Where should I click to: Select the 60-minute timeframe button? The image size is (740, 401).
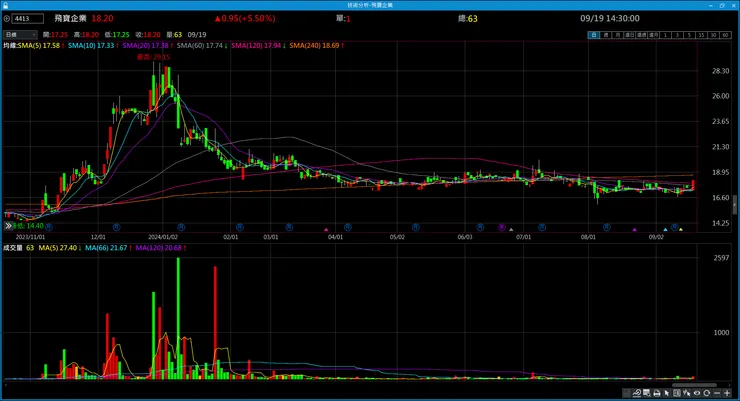(725, 35)
